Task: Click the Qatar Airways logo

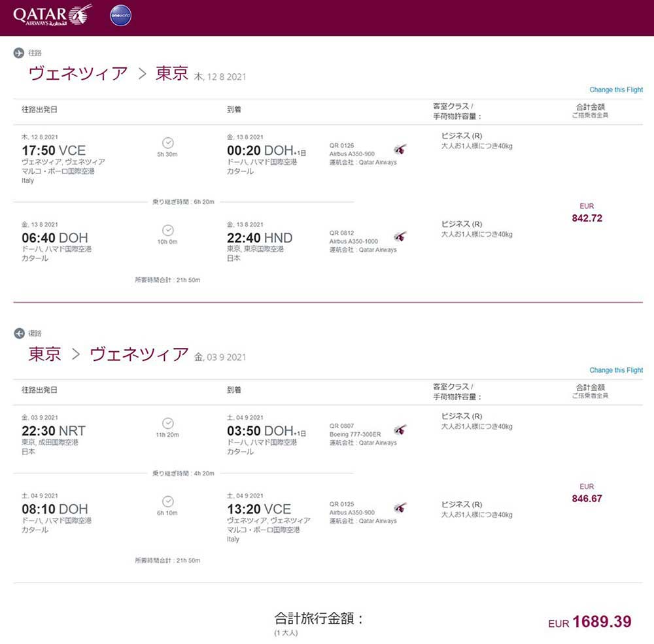Action: [52, 16]
